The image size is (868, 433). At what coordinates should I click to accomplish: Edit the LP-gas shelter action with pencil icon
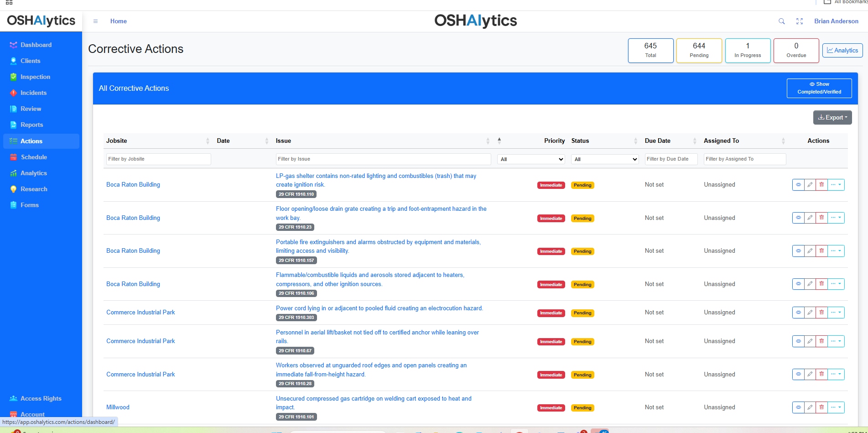(x=810, y=185)
